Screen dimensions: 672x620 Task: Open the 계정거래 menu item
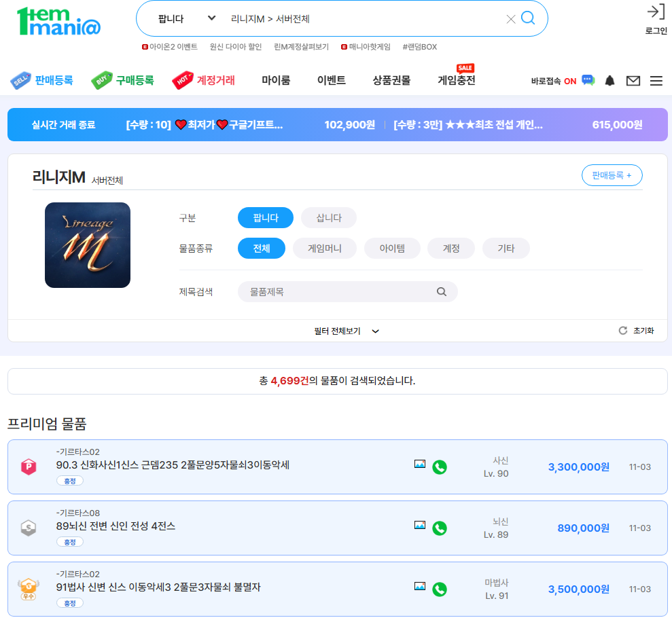[x=204, y=80]
